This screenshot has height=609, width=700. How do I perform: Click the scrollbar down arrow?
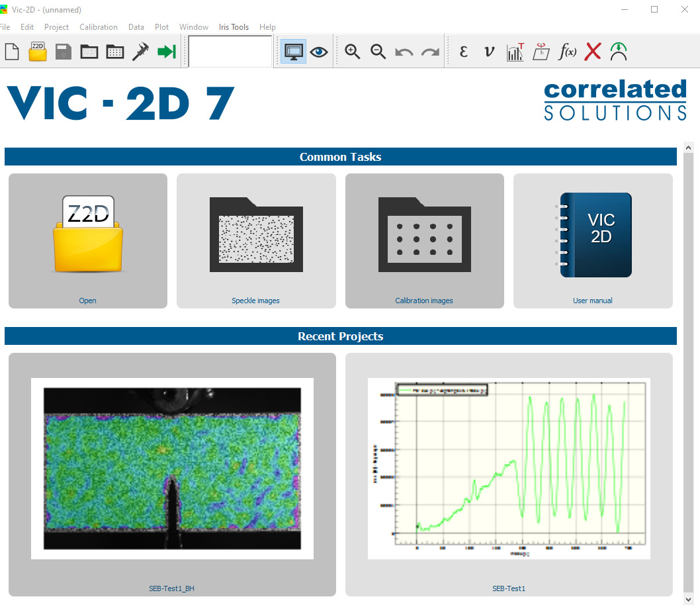pos(688,600)
